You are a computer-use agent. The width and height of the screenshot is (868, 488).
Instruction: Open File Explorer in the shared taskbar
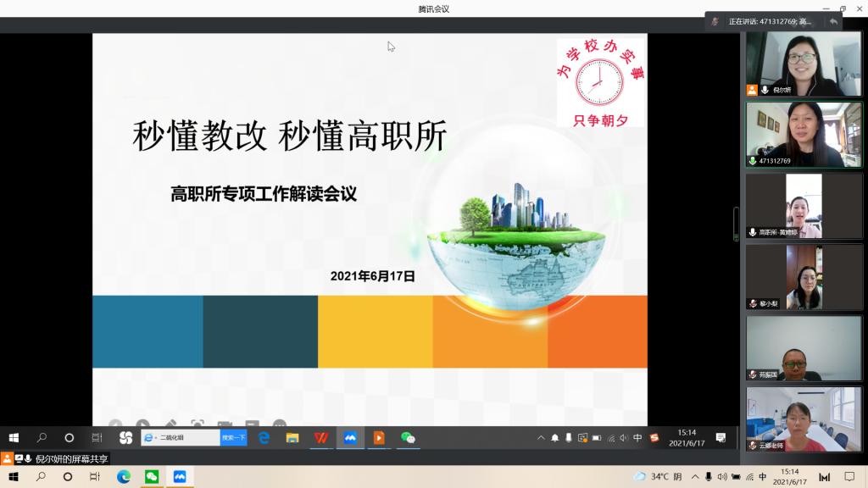[292, 438]
